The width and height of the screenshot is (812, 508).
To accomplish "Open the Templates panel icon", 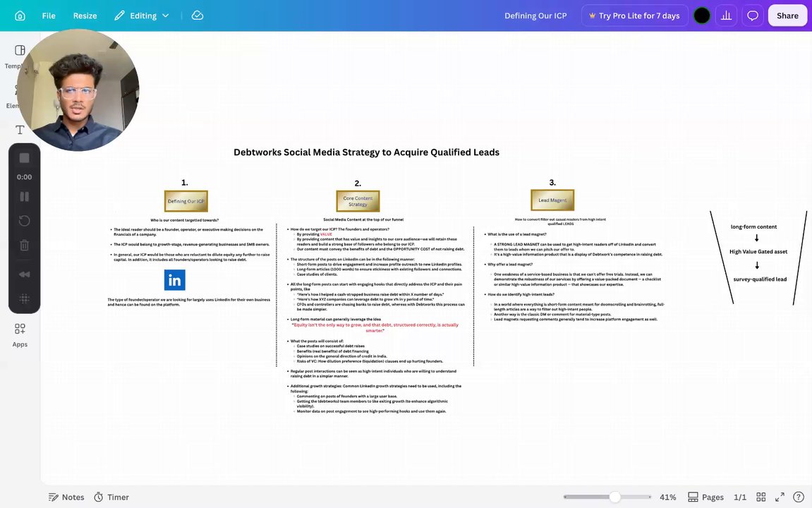I will click(x=20, y=50).
